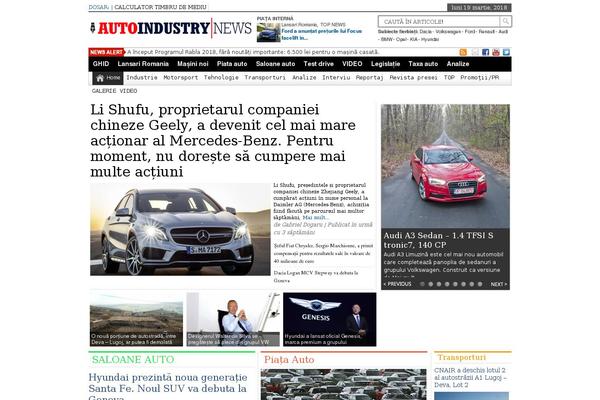
Task: Open the YouTube channel icon
Action: click(x=496, y=52)
